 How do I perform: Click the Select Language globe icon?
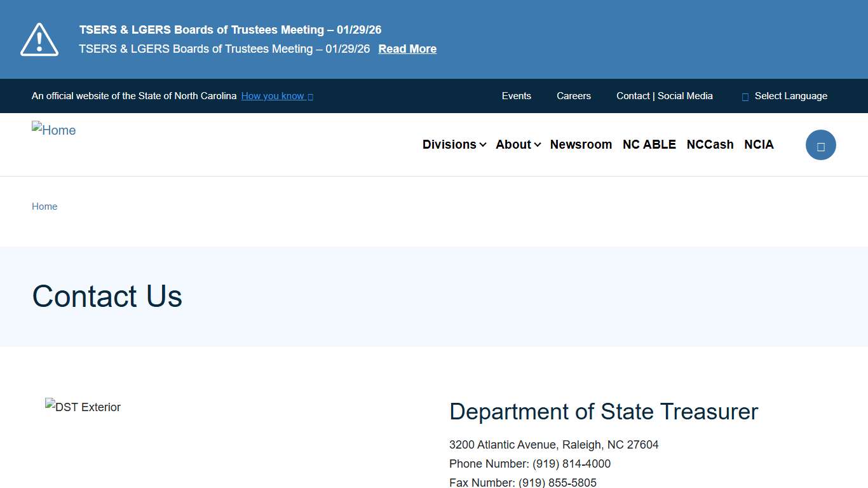coord(744,96)
